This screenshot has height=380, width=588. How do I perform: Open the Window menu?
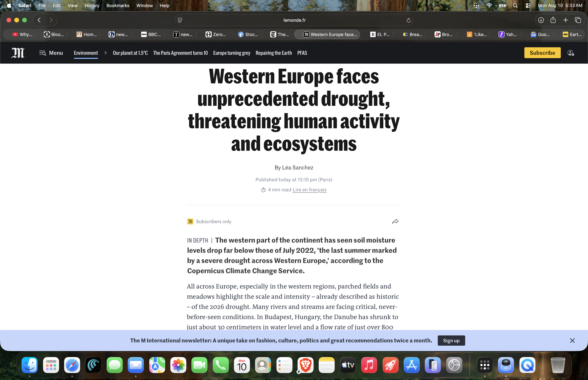(144, 5)
